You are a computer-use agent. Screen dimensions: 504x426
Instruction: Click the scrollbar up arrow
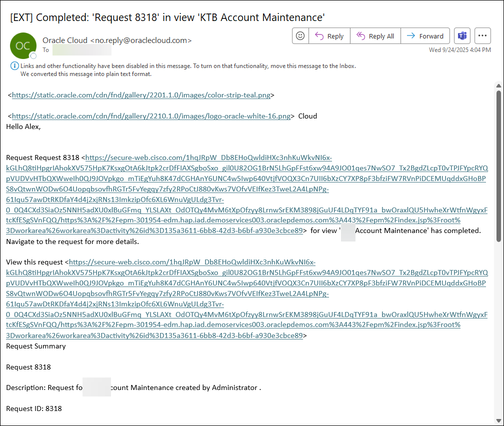point(498,86)
